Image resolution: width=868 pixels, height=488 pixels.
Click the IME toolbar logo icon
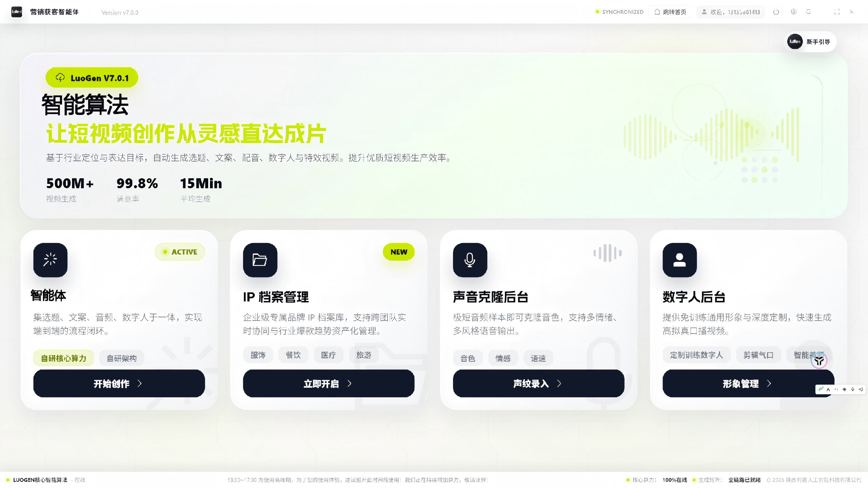coord(821,389)
